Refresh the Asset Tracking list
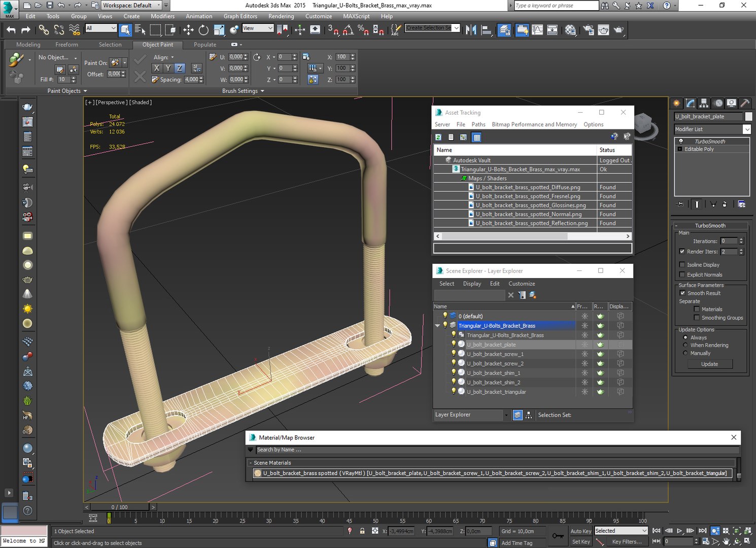Image resolution: width=756 pixels, height=548 pixels. tap(438, 137)
